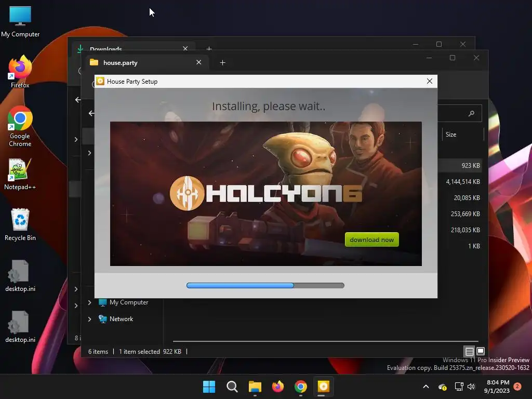Screen dimensions: 532x399
Task: Open File Explorer from taskbar
Action: coord(255,387)
